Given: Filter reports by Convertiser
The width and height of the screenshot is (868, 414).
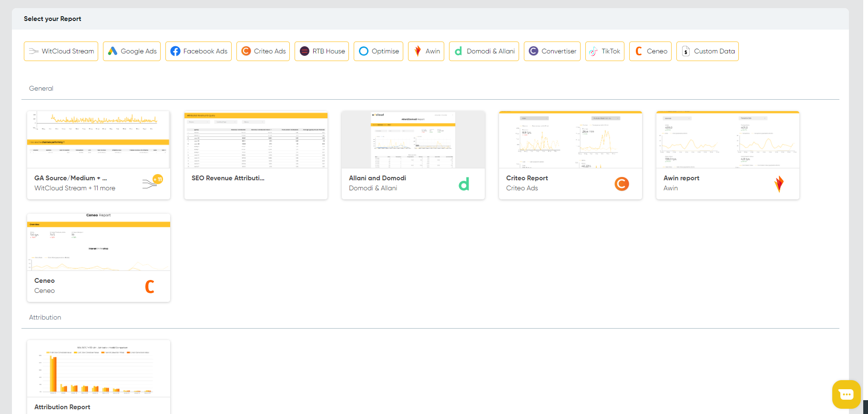Looking at the screenshot, I should tap(552, 51).
